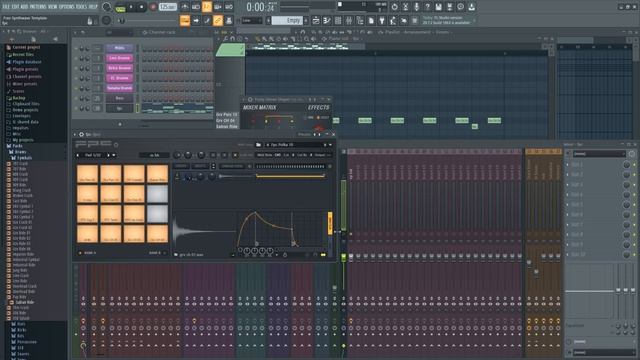Click the top channel button in Channel rack
The image size is (640, 360).
119,48
